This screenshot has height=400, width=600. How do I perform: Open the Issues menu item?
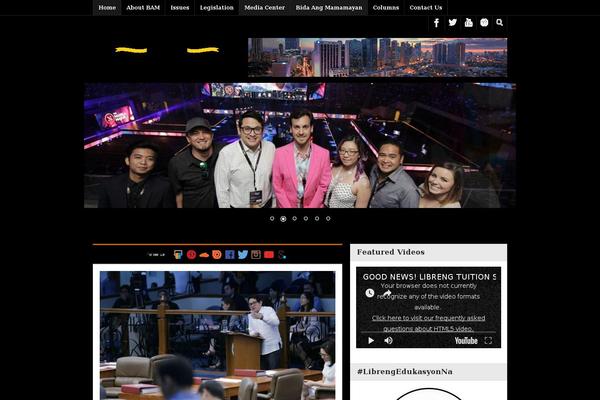[180, 8]
